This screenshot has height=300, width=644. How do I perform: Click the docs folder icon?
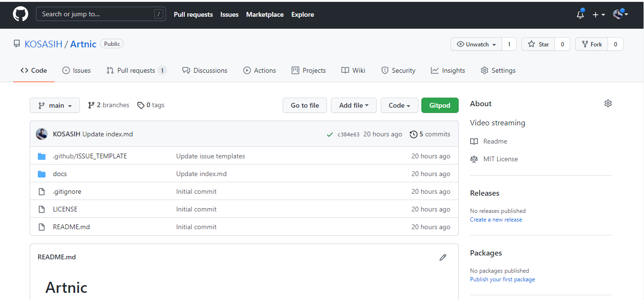click(x=42, y=174)
